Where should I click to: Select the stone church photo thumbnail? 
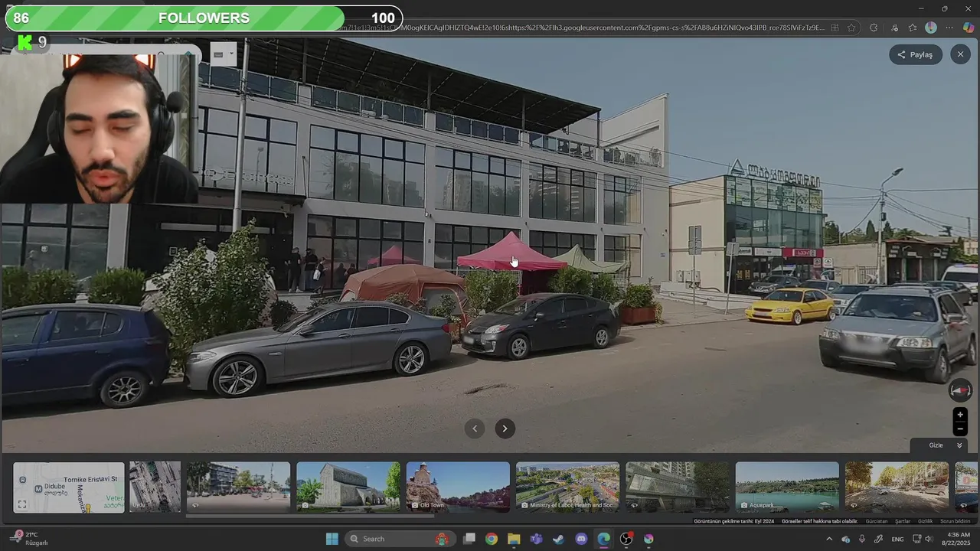(x=348, y=487)
